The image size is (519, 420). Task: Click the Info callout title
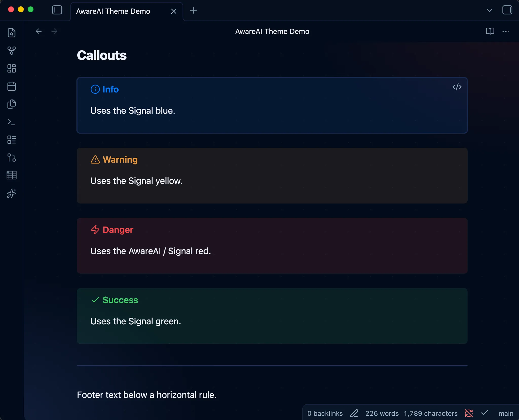click(111, 89)
